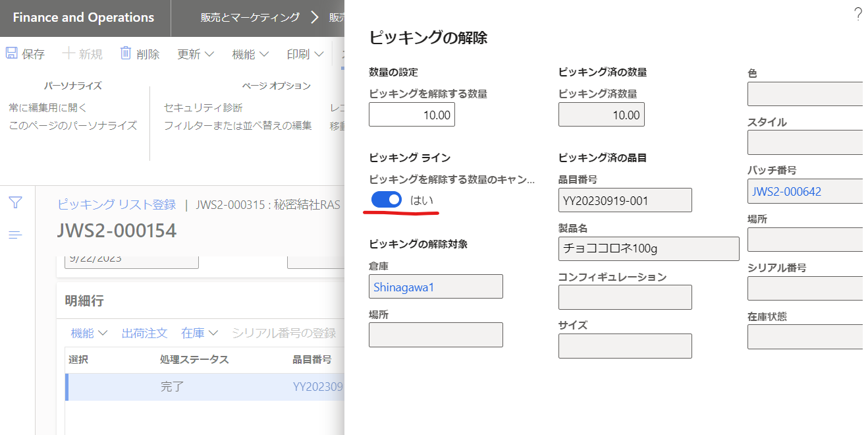Open batch number JWS2-000642 link
Screen dimensions: 868x435
[x=786, y=192]
